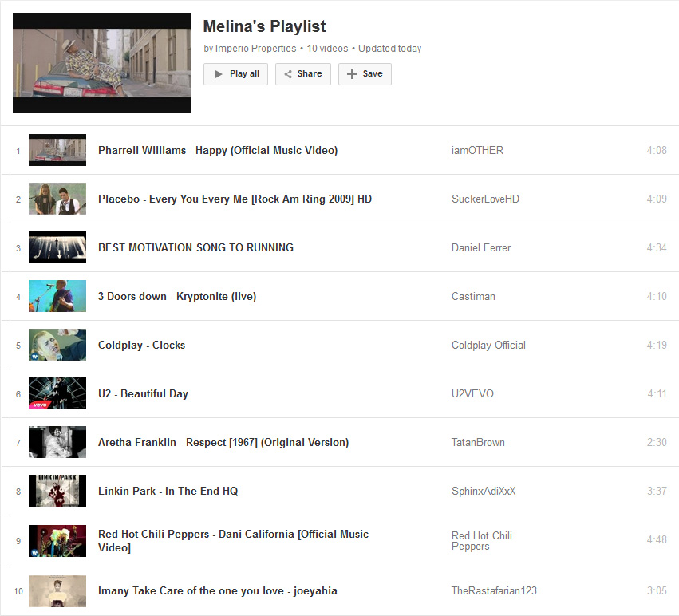Play Coldplay - Clocks title link
This screenshot has height=616, width=679.
pos(141,345)
